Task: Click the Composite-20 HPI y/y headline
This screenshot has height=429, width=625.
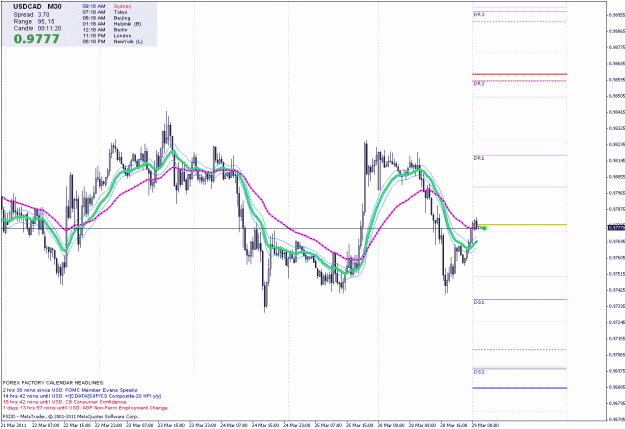Action: [82, 396]
